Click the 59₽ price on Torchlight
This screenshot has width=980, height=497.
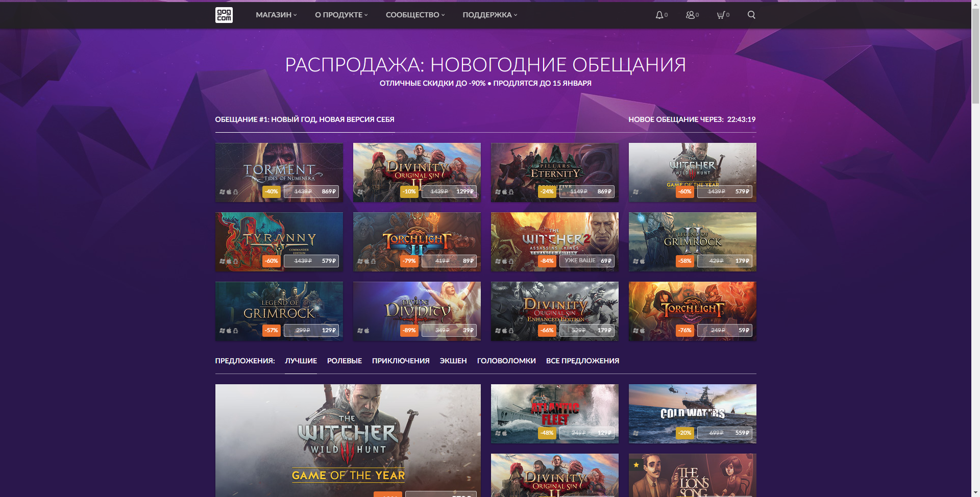(x=744, y=331)
